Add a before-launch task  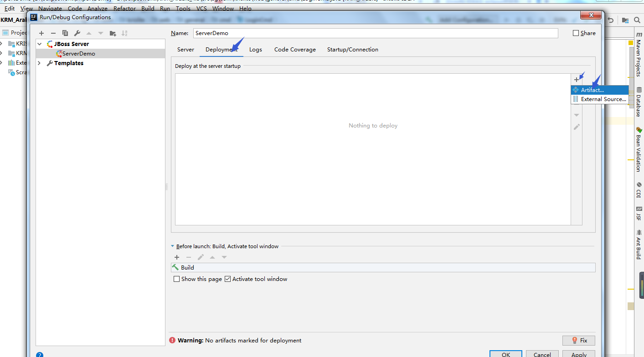(x=177, y=257)
